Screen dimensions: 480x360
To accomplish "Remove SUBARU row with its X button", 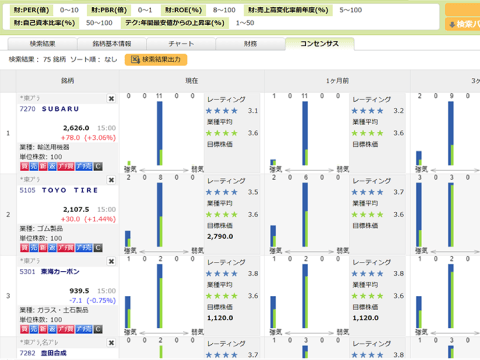I will click(111, 98).
